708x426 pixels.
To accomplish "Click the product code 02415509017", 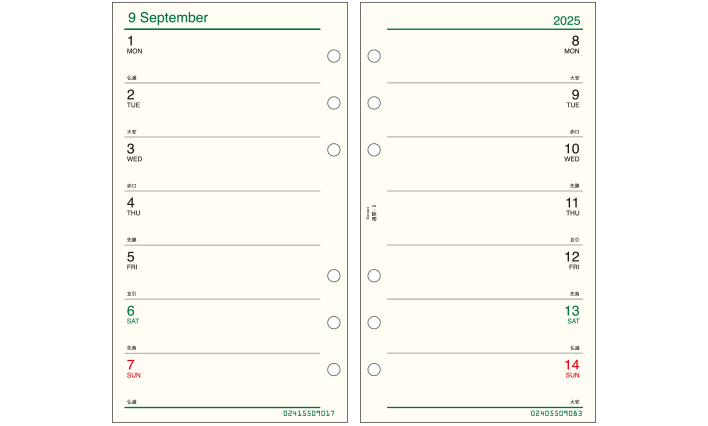I will pos(309,413).
